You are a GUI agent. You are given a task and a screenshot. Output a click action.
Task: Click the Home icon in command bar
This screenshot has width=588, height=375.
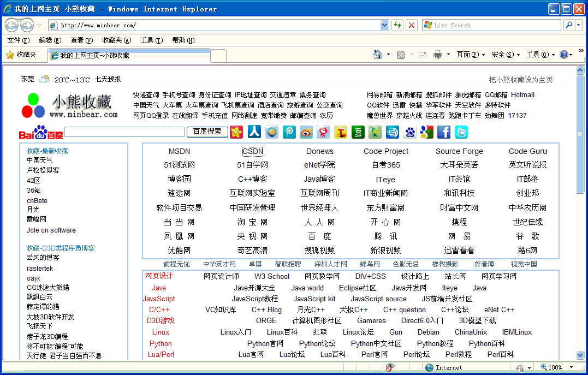pos(377,55)
